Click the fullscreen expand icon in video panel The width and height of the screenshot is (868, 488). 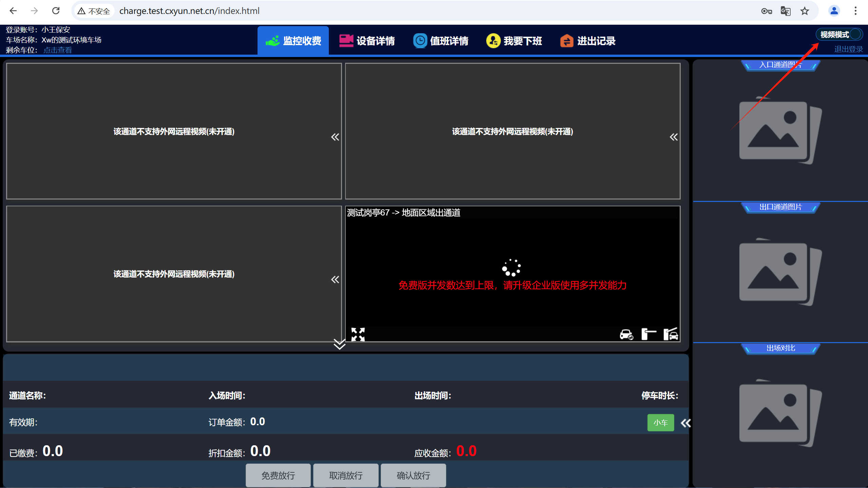[358, 334]
